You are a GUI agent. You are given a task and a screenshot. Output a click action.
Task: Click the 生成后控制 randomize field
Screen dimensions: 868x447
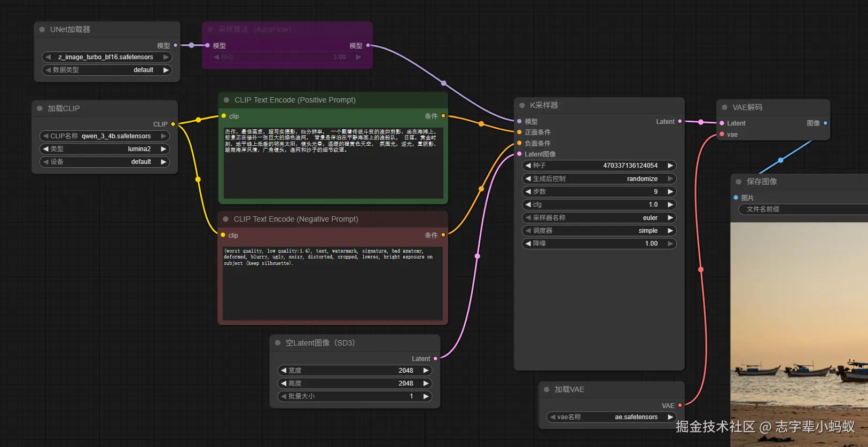[x=598, y=179]
